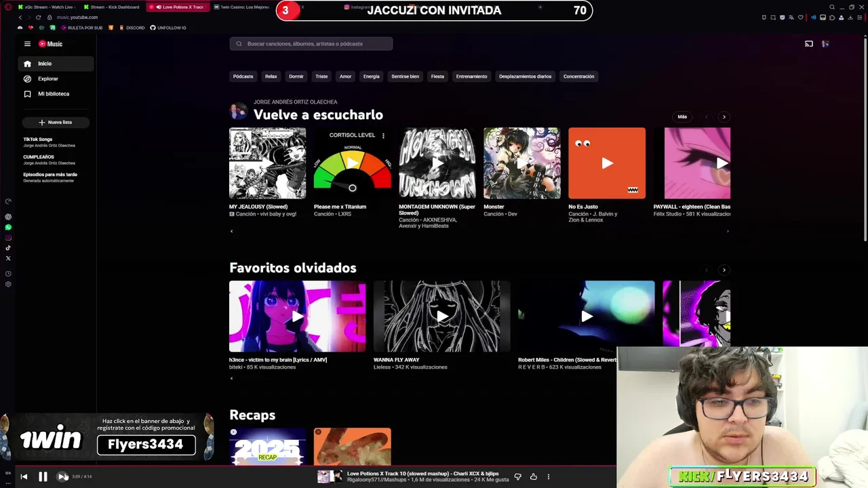The height and width of the screenshot is (488, 868).
Task: Open UNFOLLOW IG bookmark
Action: 168,28
